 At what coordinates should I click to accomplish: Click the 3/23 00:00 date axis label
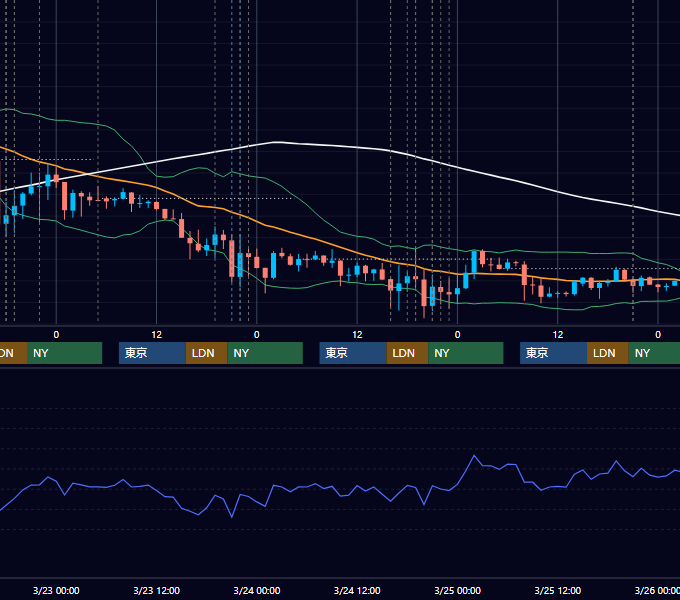click(56, 590)
